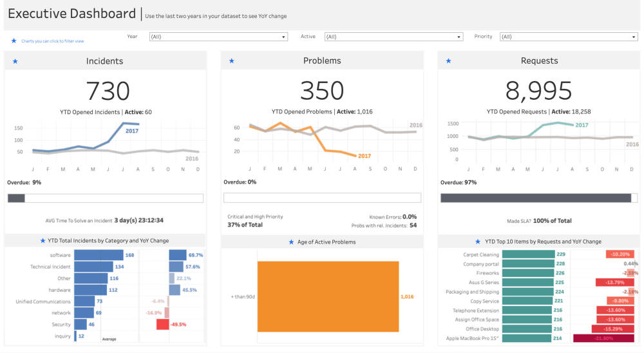Viewport: 644px width, 353px height.
Task: Select the inquiry bar showing 12
Action: tap(75, 336)
